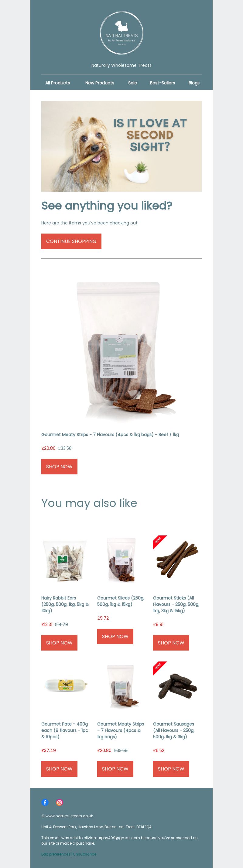Click the Continue Shopping button
This screenshot has height=868, width=243.
point(71,241)
